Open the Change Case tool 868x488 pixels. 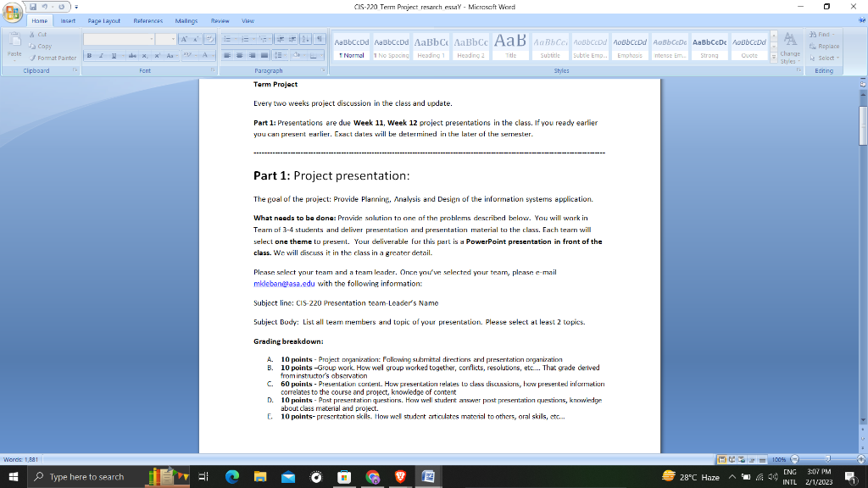170,55
